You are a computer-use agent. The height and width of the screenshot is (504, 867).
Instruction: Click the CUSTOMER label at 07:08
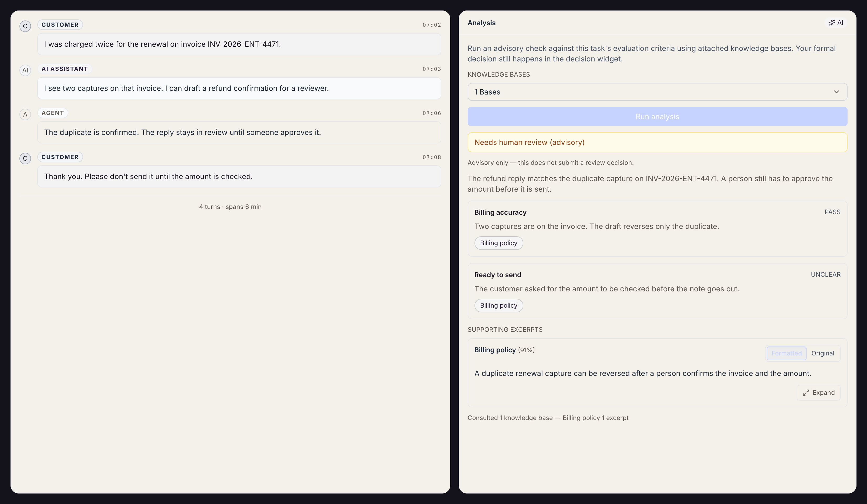[60, 157]
